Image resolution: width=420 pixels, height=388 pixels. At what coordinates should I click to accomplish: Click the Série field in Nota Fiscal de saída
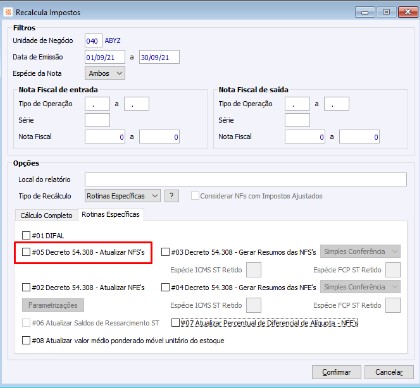coord(297,120)
